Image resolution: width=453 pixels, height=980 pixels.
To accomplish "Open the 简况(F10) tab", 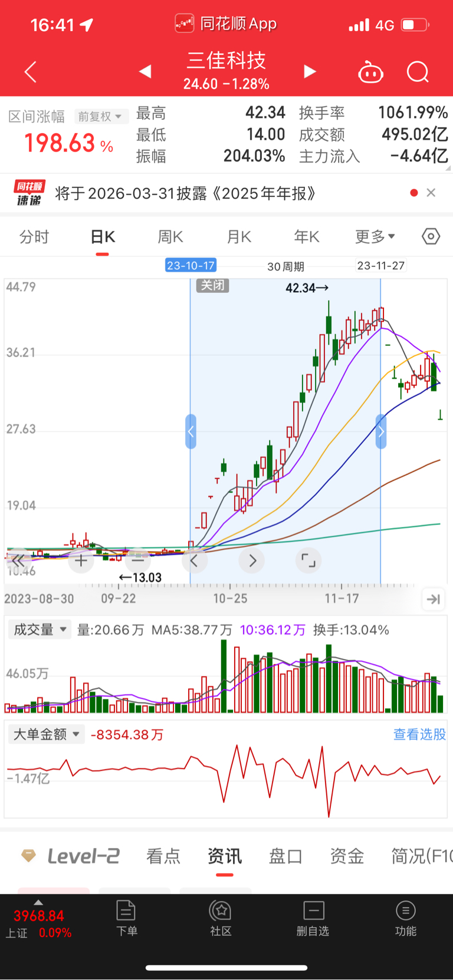I will click(422, 856).
